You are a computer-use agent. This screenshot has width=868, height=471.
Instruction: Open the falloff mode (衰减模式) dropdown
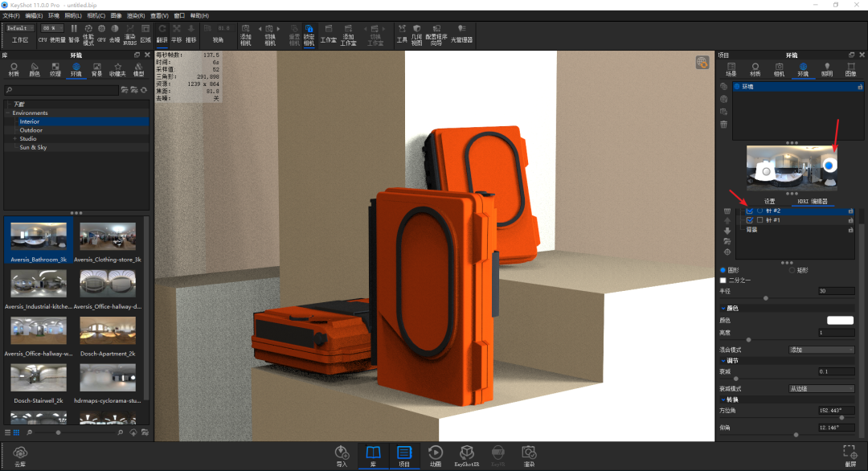point(821,388)
